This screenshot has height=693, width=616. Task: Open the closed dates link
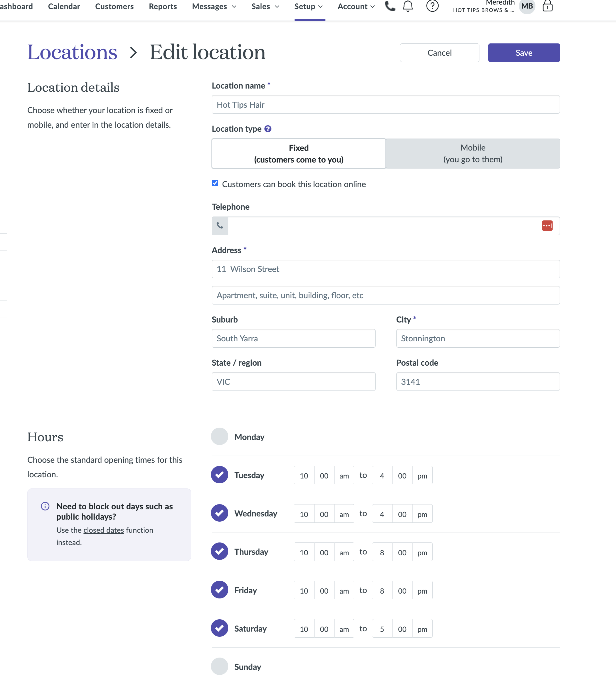pos(103,530)
